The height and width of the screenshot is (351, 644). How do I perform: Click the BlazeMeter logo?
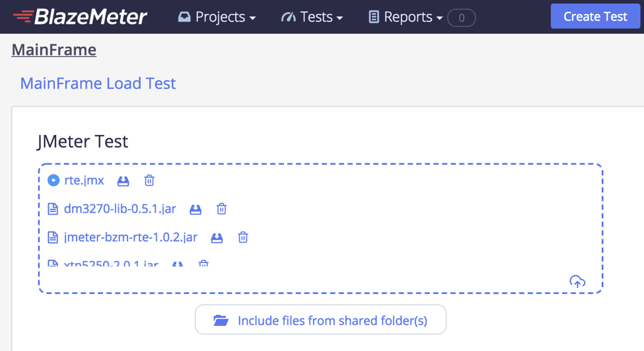[x=80, y=17]
